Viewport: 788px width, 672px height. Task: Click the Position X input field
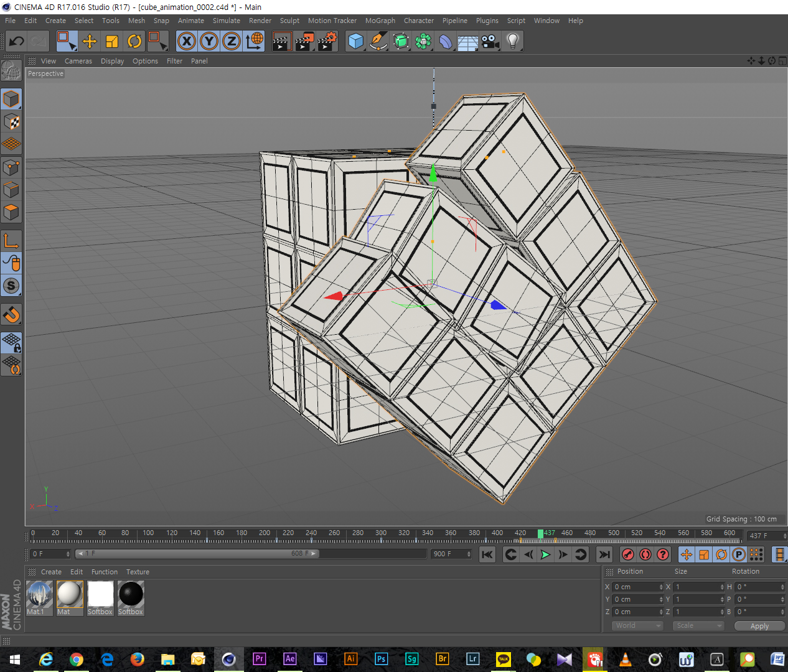(638, 587)
